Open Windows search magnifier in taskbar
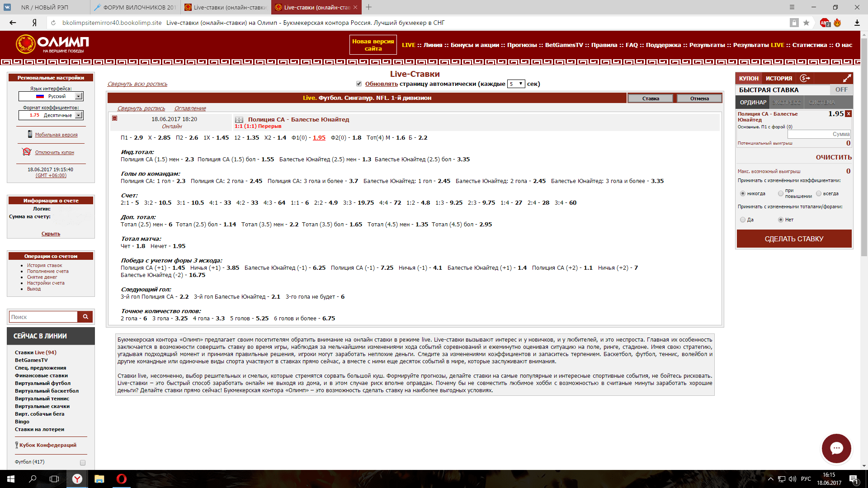 pos(33,479)
